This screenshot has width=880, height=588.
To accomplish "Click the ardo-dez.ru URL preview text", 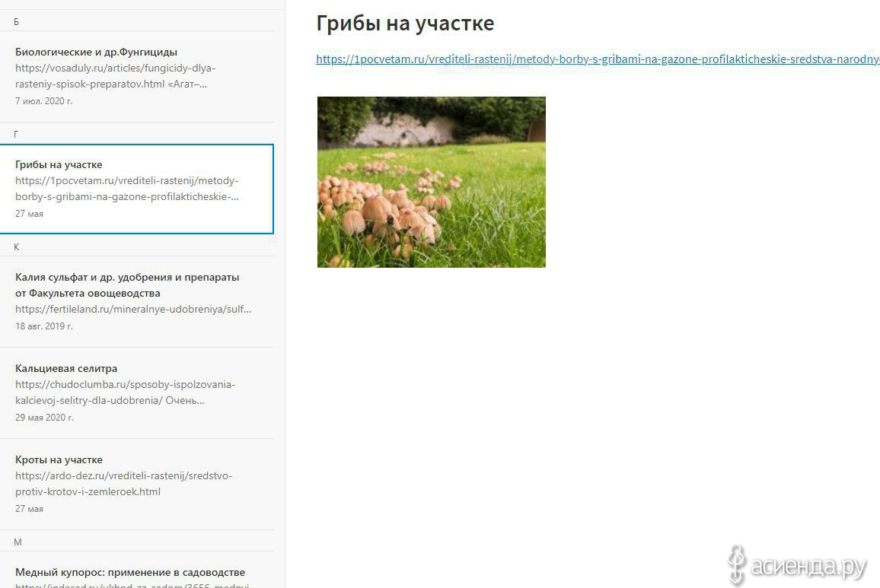I will (x=124, y=484).
